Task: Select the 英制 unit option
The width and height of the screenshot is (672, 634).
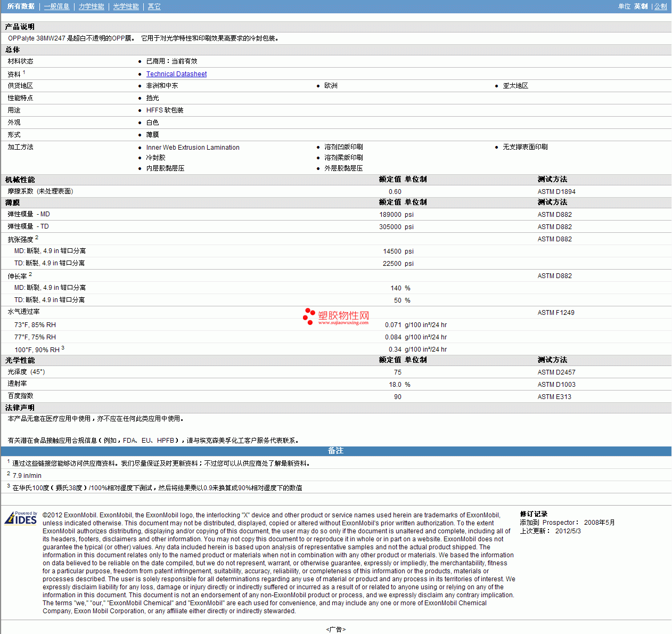Action: (641, 6)
